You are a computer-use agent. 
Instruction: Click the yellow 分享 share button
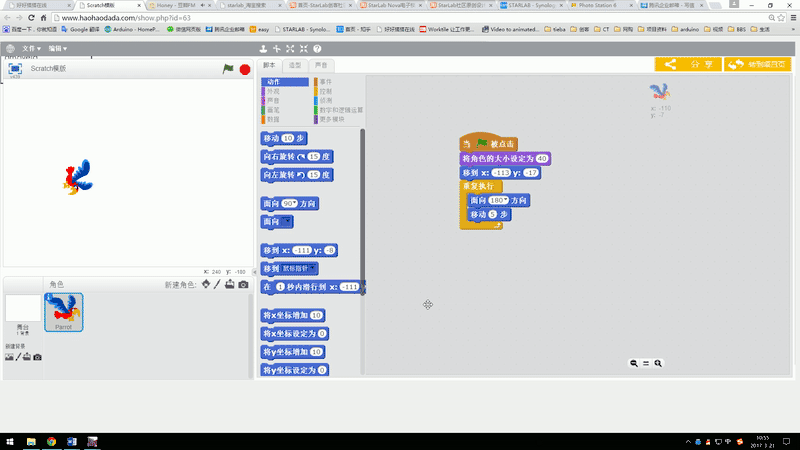[688, 64]
